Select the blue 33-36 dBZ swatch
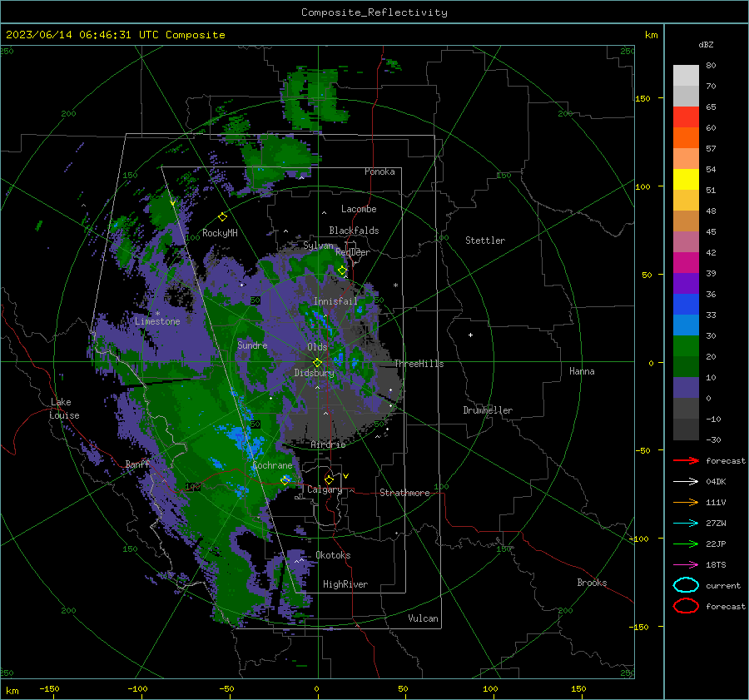The image size is (749, 700). tap(686, 305)
